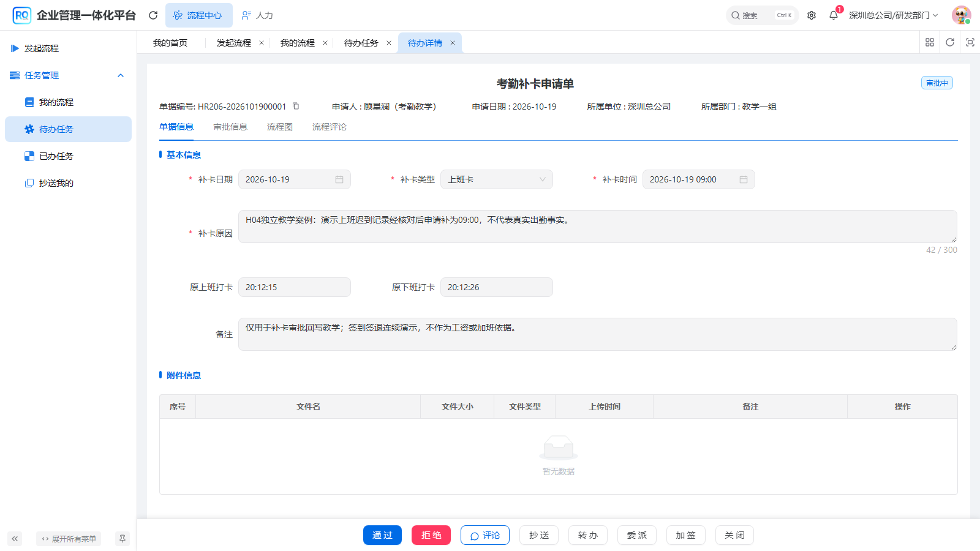Close the 我的流程 tab
980x551 pixels.
point(325,43)
